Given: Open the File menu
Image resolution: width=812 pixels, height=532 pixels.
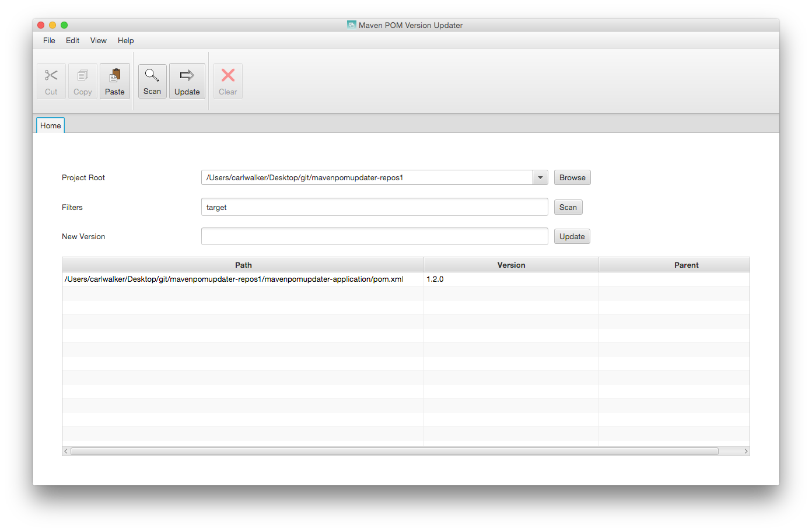Looking at the screenshot, I should [49, 40].
